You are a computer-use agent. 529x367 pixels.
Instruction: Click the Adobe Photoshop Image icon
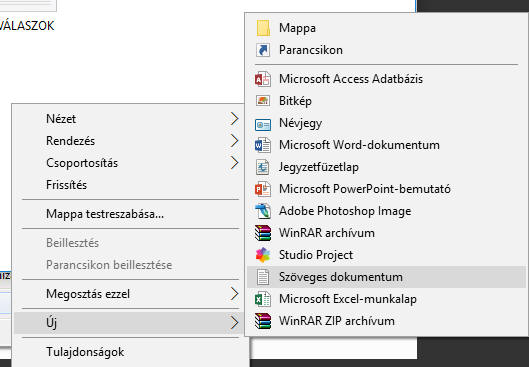click(263, 211)
